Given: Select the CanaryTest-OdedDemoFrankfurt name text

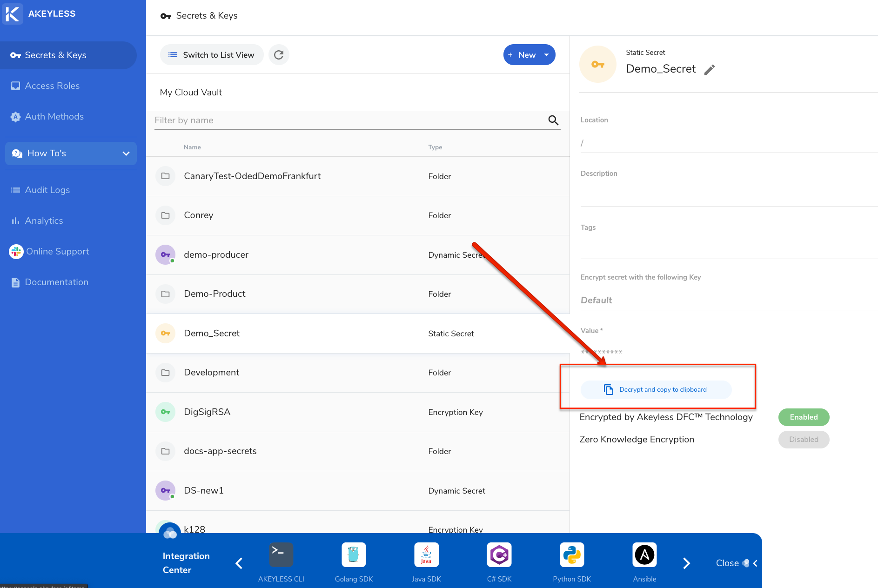Looking at the screenshot, I should pos(252,176).
